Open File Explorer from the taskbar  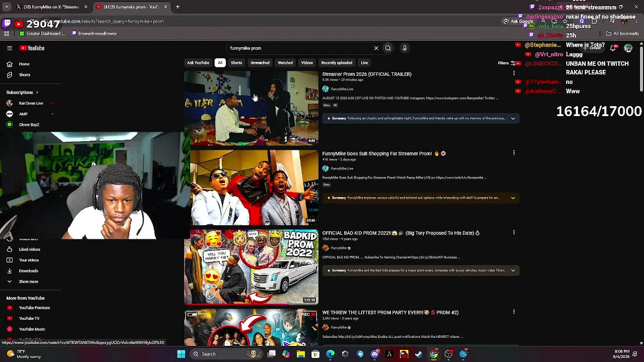[301, 354]
